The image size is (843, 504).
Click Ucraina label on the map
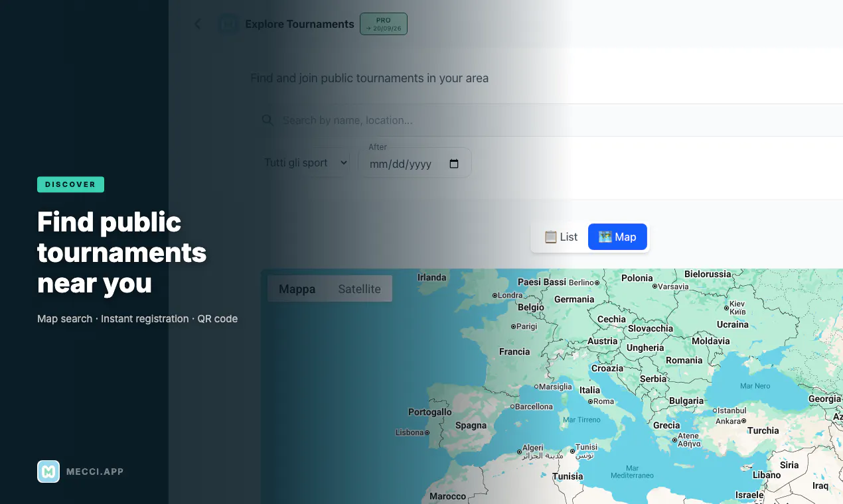tap(733, 324)
